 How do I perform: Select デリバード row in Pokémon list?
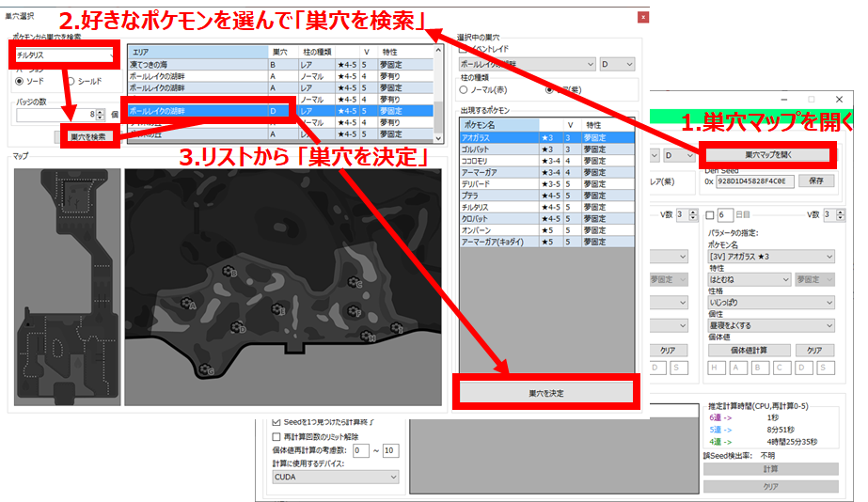[x=547, y=183]
